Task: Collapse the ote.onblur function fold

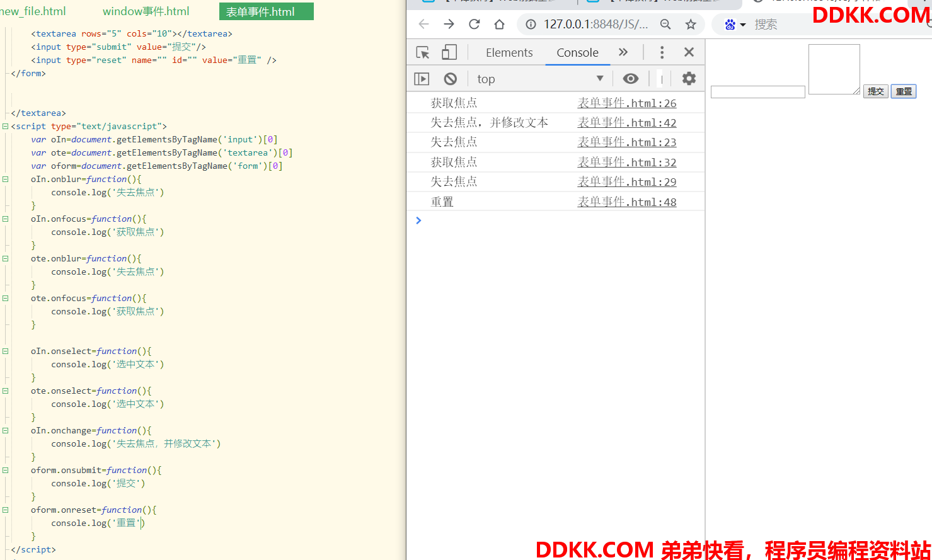Action: coord(5,258)
